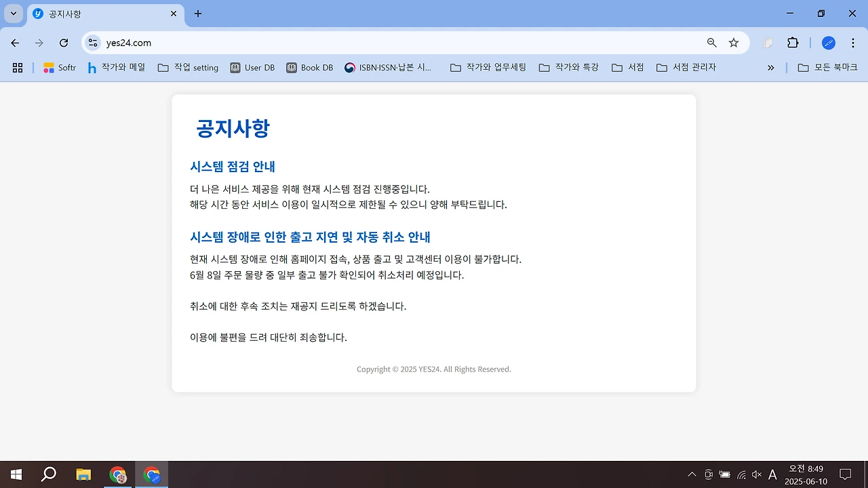Check the battery status tray icon

coord(725,474)
